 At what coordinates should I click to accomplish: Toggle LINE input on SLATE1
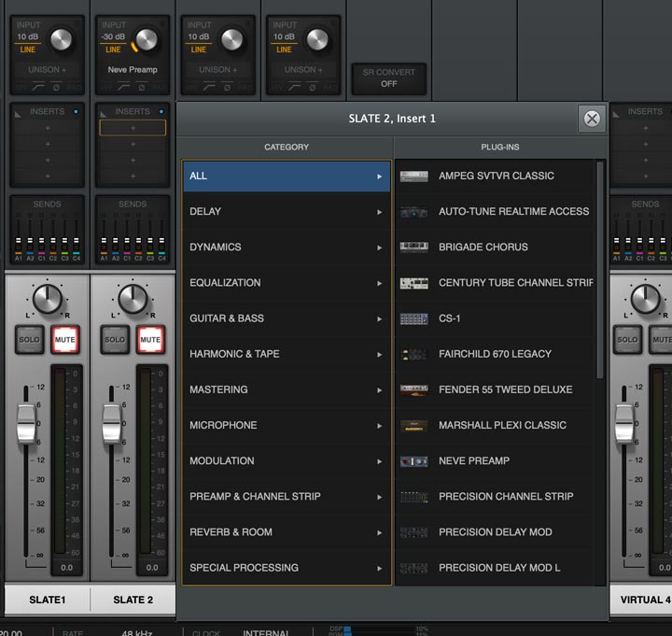coord(28,49)
